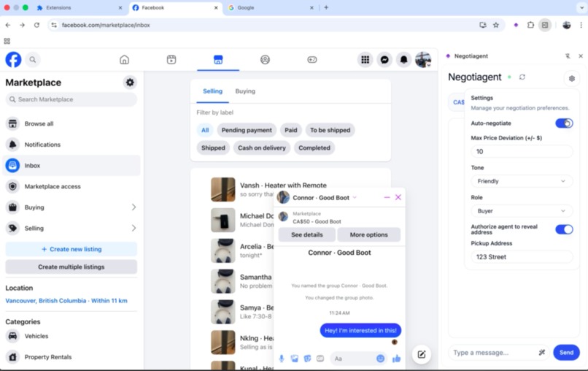Screen dimensions: 588x371
Task: Choose a sticker in Connor chat
Action: (x=307, y=359)
